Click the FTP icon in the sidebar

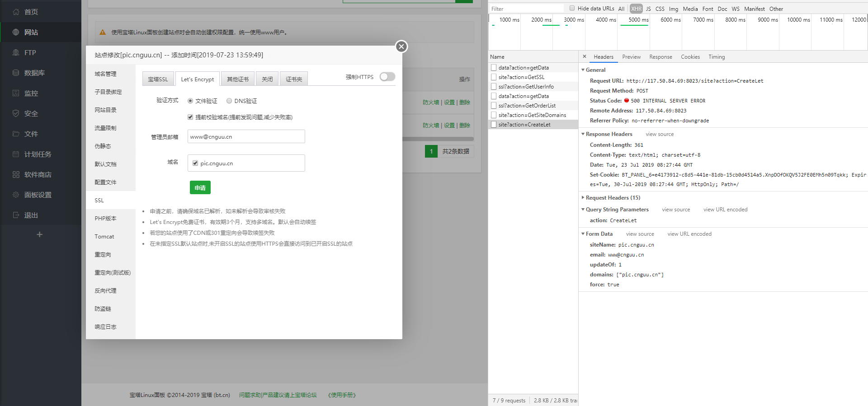point(16,53)
